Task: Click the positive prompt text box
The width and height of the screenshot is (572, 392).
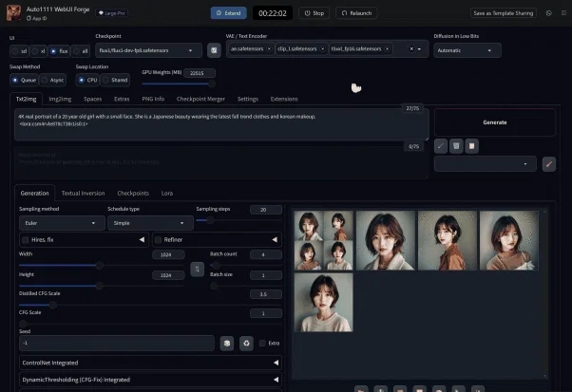Action: pyautogui.click(x=221, y=124)
